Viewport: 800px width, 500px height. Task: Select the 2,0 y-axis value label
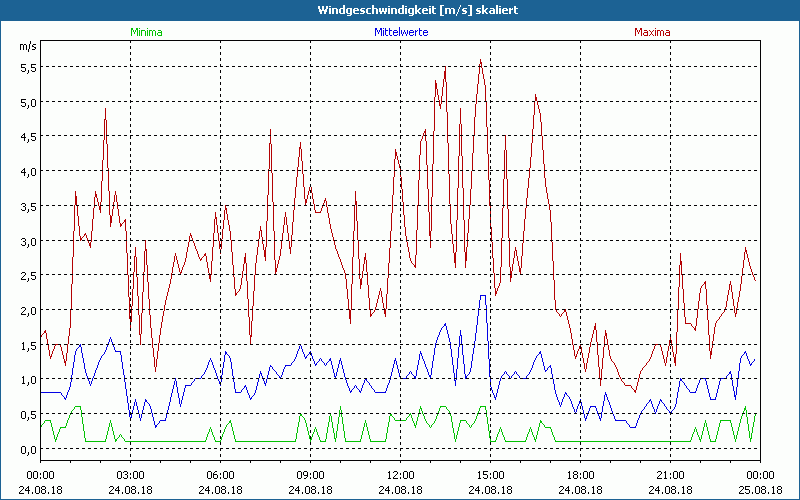click(28, 310)
